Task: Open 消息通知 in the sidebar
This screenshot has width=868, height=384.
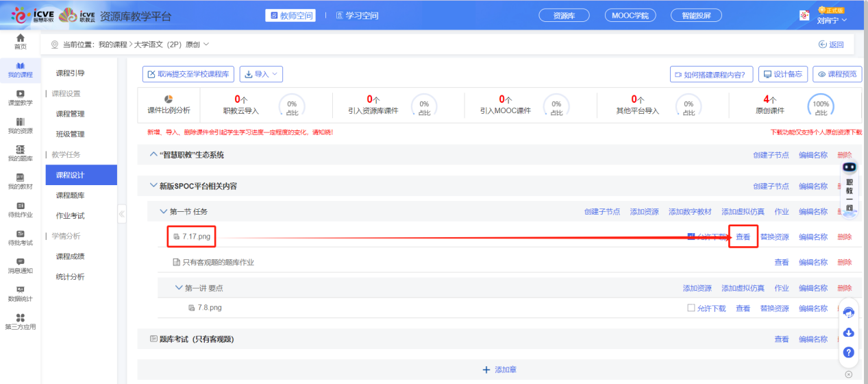Action: 21,265
